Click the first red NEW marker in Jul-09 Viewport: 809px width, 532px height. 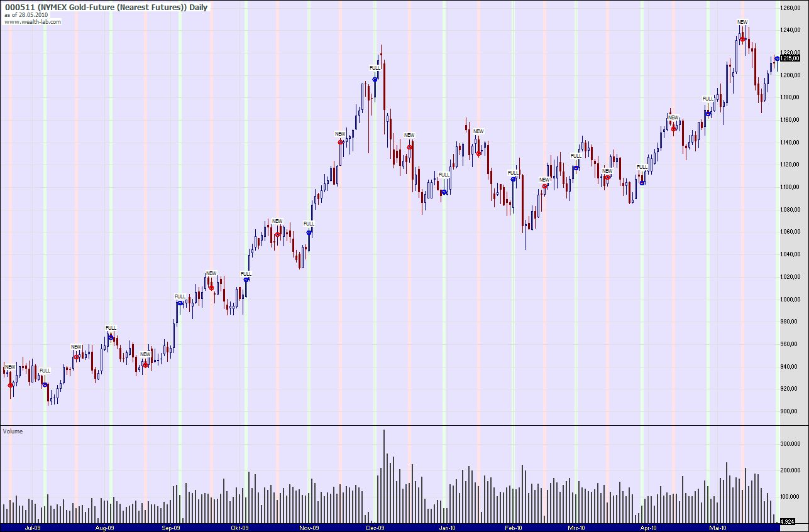[10, 385]
